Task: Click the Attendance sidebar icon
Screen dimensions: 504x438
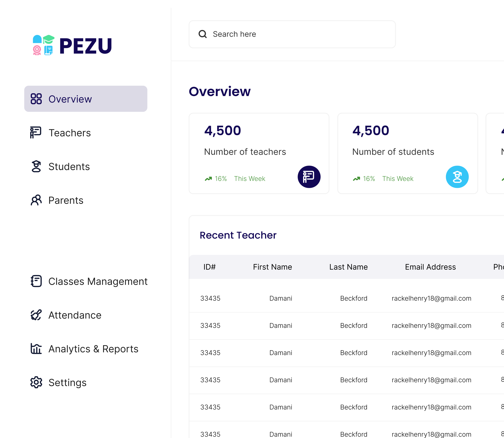Action: click(36, 315)
